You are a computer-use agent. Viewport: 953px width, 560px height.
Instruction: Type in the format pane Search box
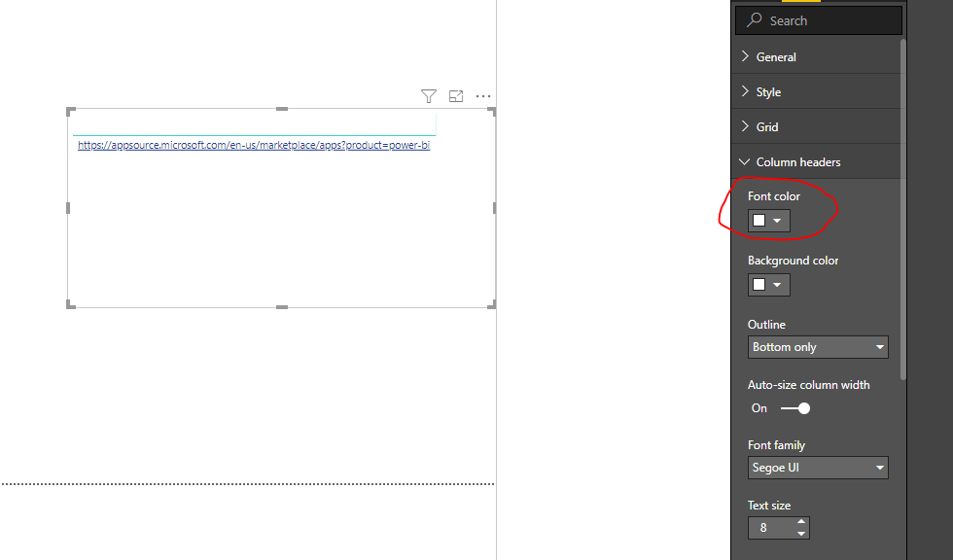coord(819,20)
